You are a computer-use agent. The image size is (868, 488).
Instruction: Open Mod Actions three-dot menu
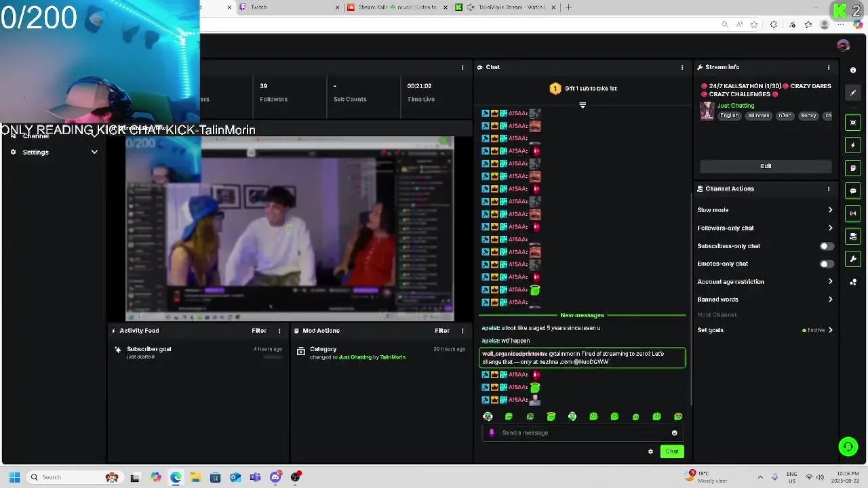(x=462, y=331)
